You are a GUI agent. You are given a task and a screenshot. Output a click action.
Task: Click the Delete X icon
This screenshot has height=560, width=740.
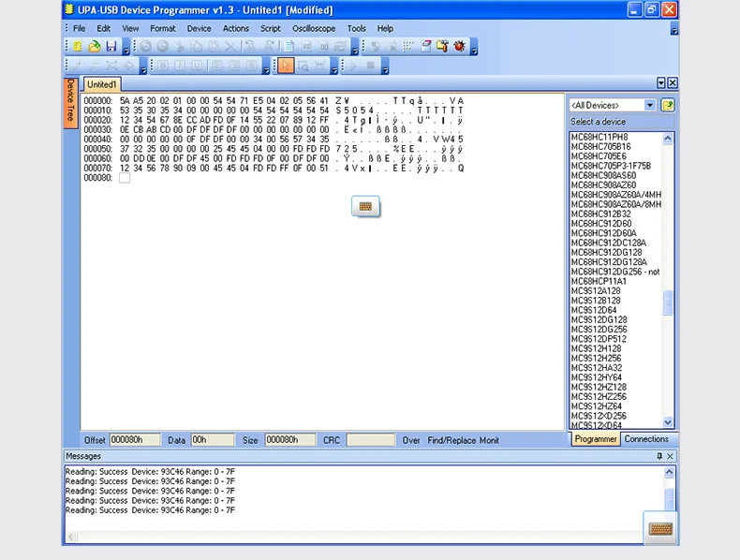pyautogui.click(x=230, y=46)
